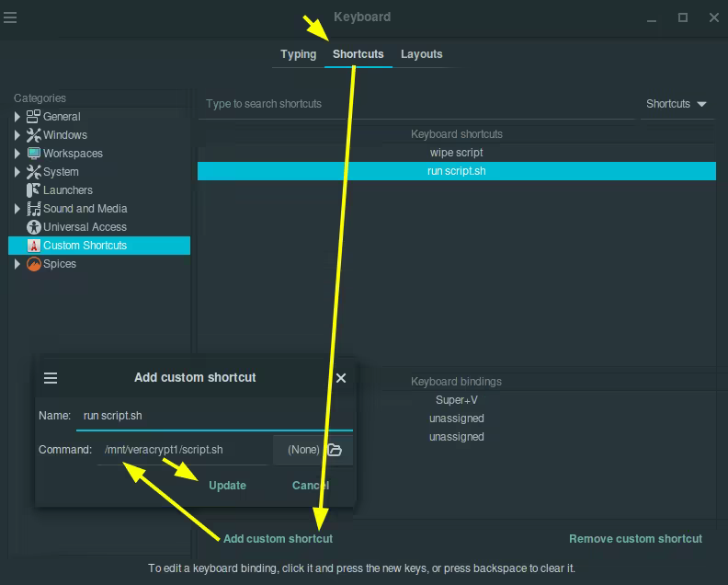Open the dialog's hamburger menu icon
Viewport: 728px width, 585px height.
(51, 378)
